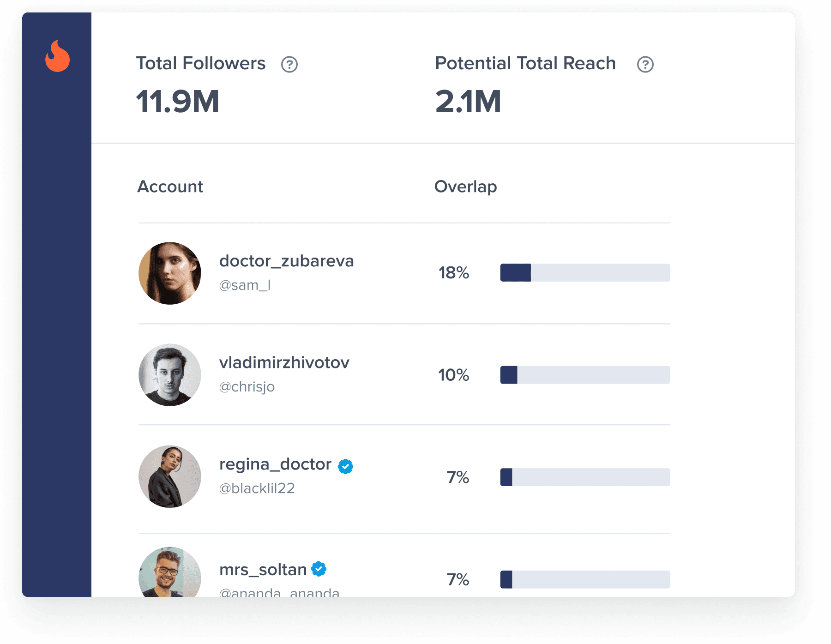Click the @sam_l handle
The height and width of the screenshot is (644, 831).
[x=245, y=285]
